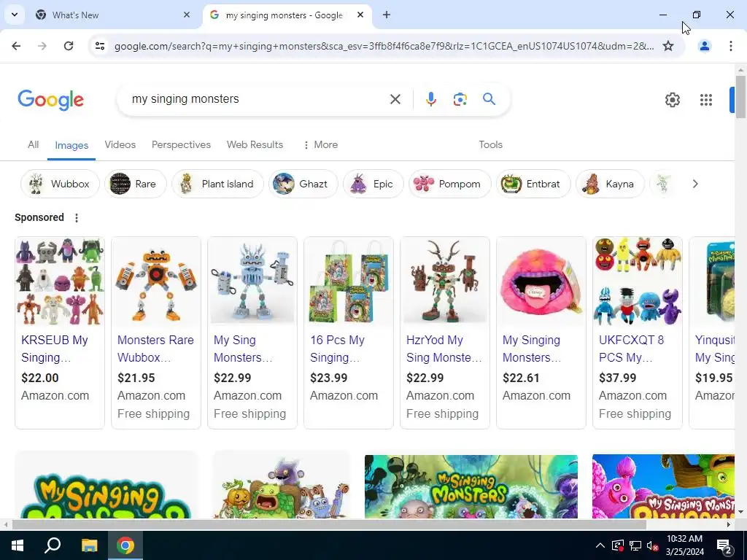Open the new tab plus button
The image size is (747, 560).
point(387,15)
